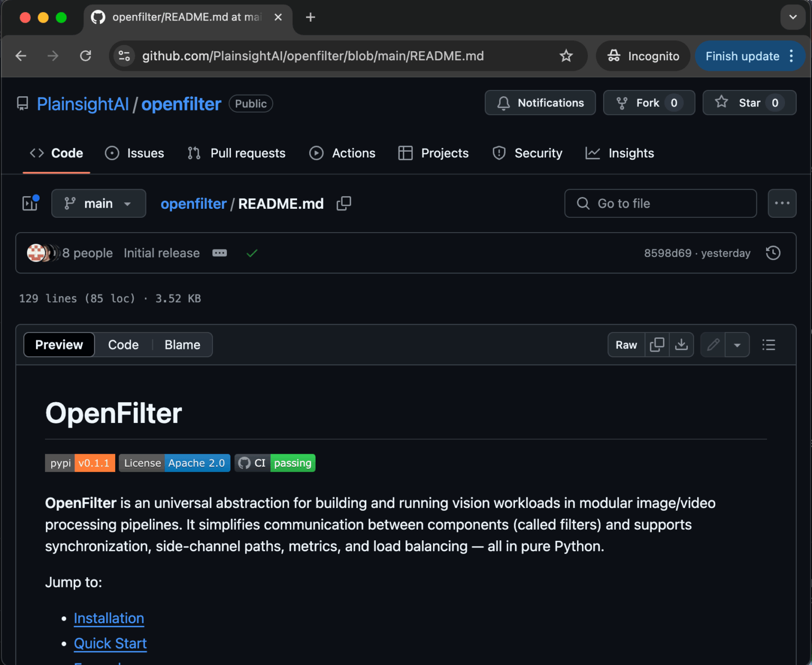812x665 pixels.
Task: Go to the Pull requests tab
Action: coord(236,153)
